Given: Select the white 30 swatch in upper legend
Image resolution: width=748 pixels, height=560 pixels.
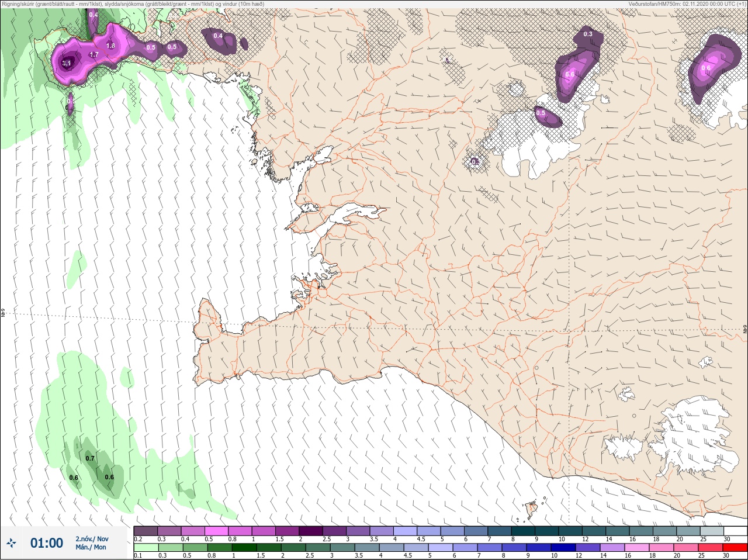Looking at the screenshot, I should [x=736, y=531].
